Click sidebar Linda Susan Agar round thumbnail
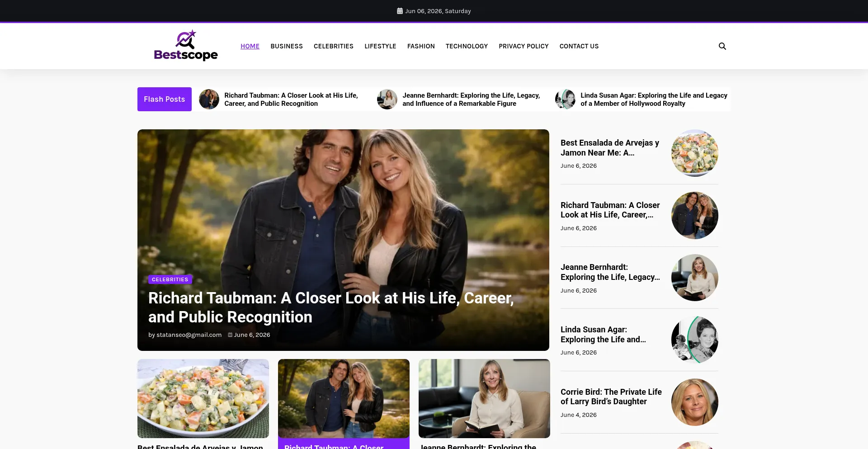 (695, 340)
